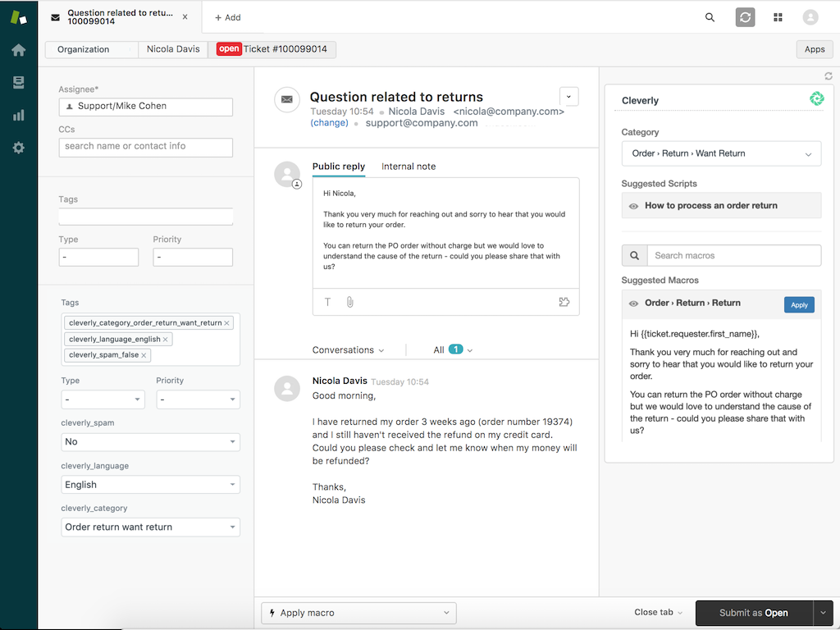840x630 pixels.
Task: Toggle preview eye for order return script
Action: click(633, 206)
